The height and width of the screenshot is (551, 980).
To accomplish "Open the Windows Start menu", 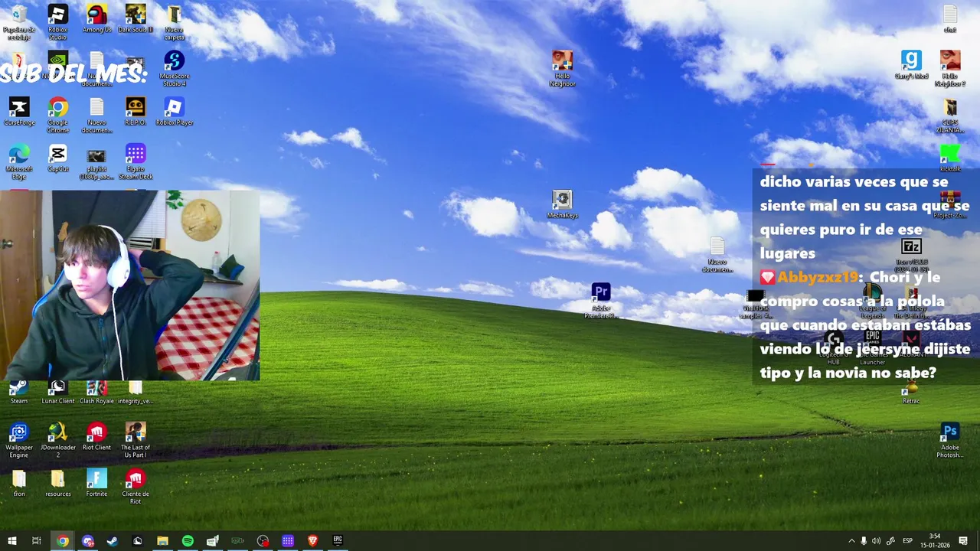I will pyautogui.click(x=11, y=541).
